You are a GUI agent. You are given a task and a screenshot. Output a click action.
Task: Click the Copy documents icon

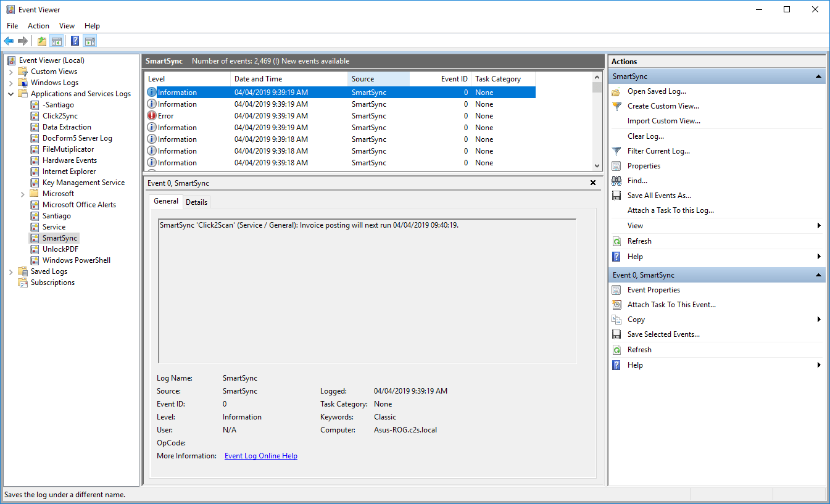pyautogui.click(x=616, y=320)
